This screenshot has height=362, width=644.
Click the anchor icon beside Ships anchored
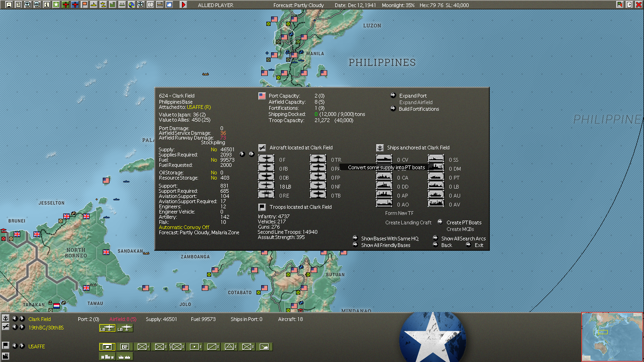click(380, 148)
